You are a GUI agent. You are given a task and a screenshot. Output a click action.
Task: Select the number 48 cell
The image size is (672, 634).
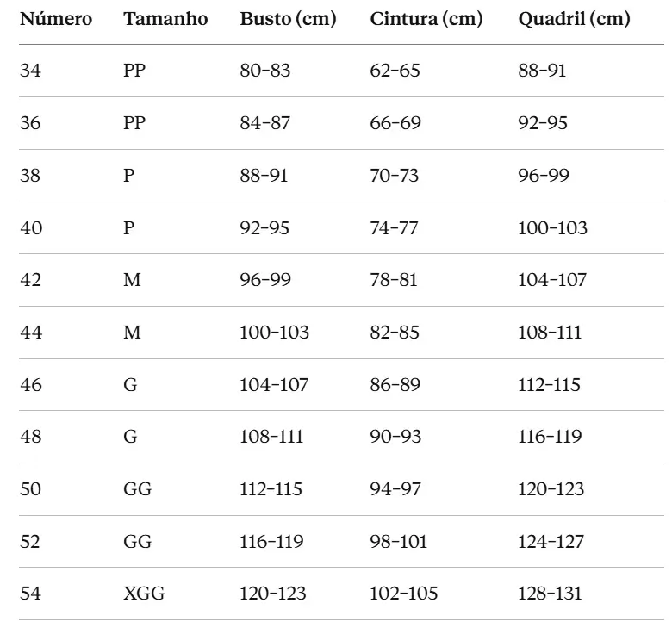pyautogui.click(x=30, y=437)
